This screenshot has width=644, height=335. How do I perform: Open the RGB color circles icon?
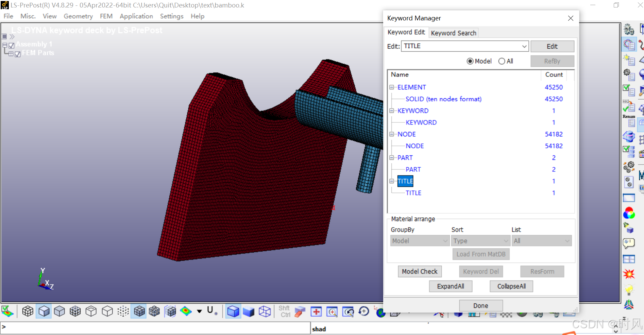click(x=629, y=213)
